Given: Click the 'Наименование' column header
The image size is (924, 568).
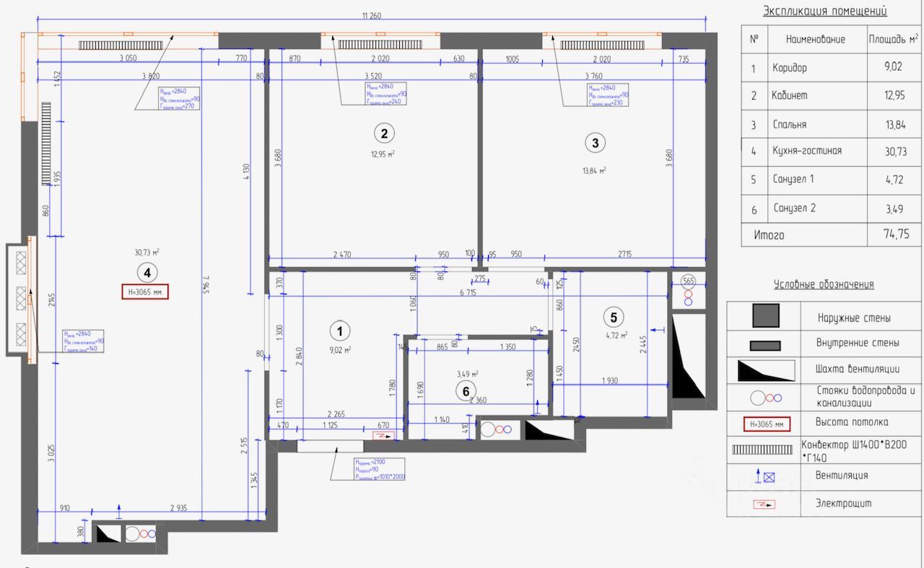Looking at the screenshot, I should [816, 39].
